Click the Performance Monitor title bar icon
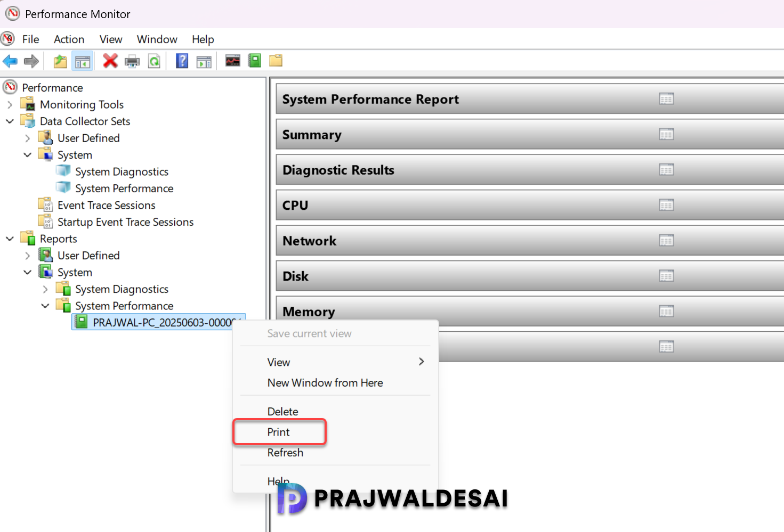 13,13
